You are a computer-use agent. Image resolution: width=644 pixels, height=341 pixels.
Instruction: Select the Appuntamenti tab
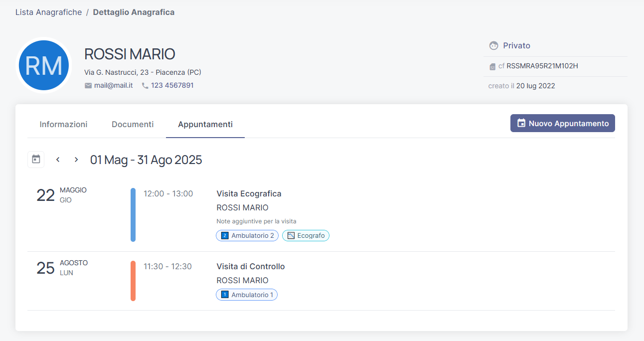point(205,124)
